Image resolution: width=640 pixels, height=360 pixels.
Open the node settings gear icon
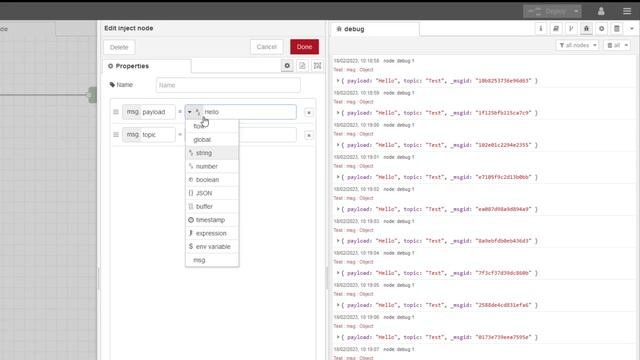pos(287,66)
